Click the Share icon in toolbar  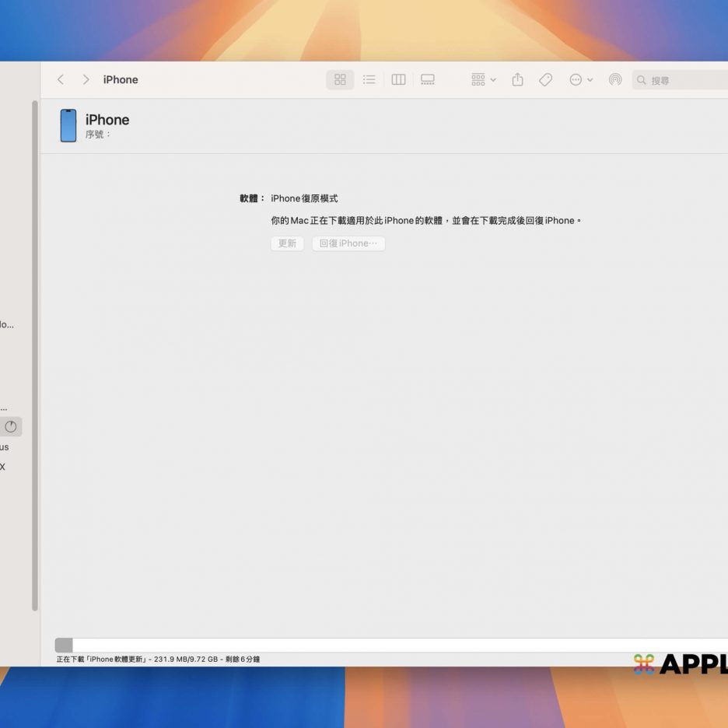(518, 79)
